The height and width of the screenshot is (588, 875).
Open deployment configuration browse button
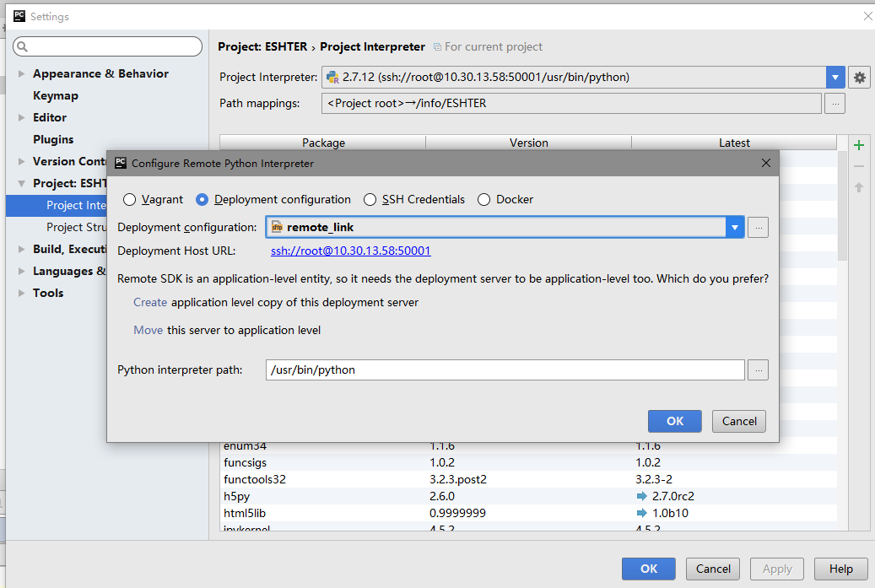coord(758,227)
